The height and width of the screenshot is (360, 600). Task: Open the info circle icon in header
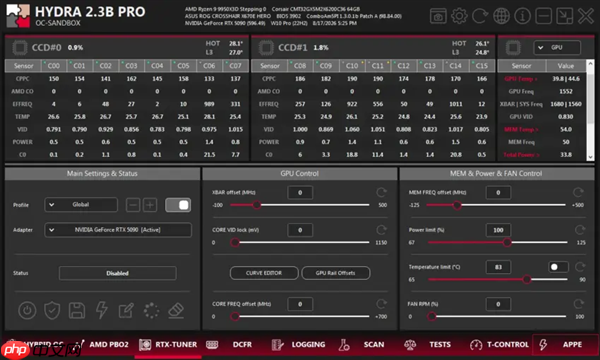522,16
